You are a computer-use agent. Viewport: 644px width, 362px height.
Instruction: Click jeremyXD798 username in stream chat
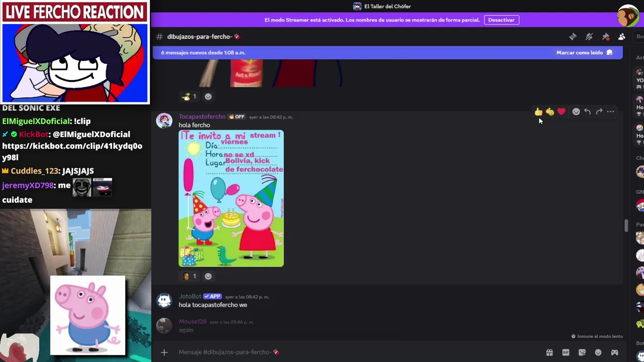coord(28,186)
